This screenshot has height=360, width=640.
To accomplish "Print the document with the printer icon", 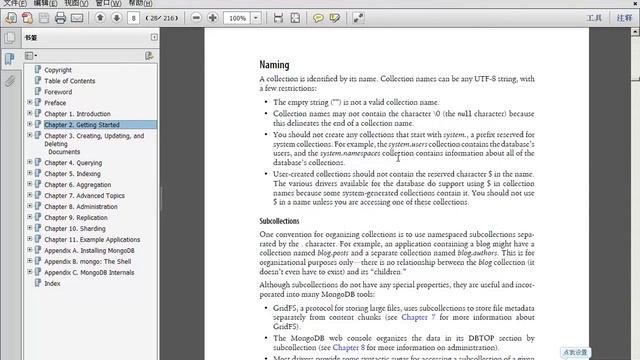I will pyautogui.click(x=60, y=18).
